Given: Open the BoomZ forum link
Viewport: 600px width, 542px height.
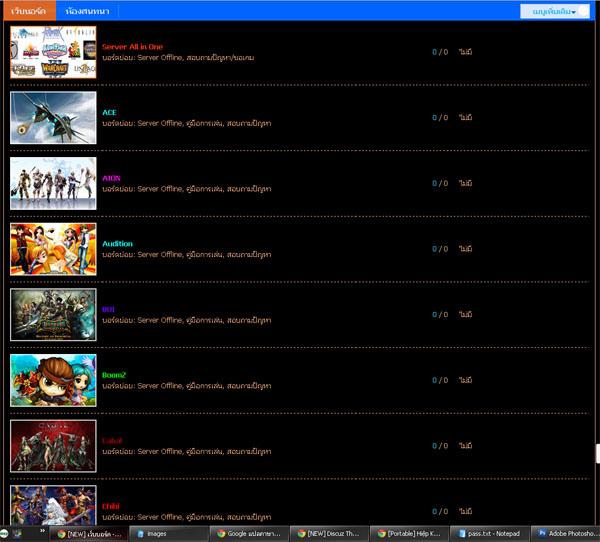Looking at the screenshot, I should pos(114,375).
